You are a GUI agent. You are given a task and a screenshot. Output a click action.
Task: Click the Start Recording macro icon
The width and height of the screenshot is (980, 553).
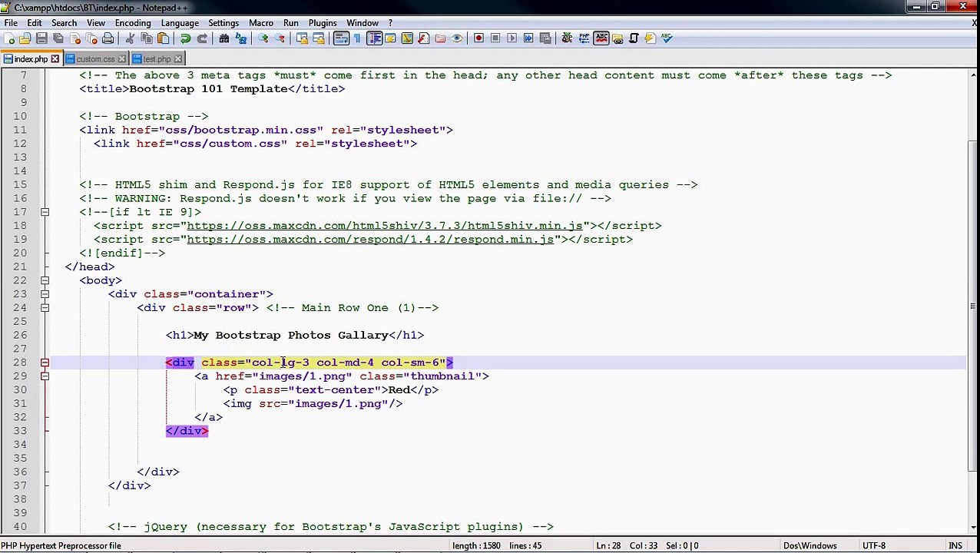478,38
